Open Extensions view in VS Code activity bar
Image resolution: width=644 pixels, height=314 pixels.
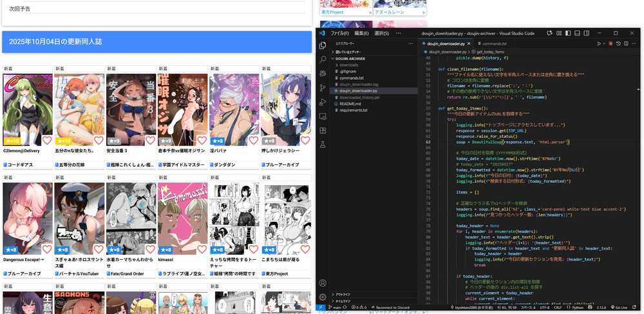323,130
